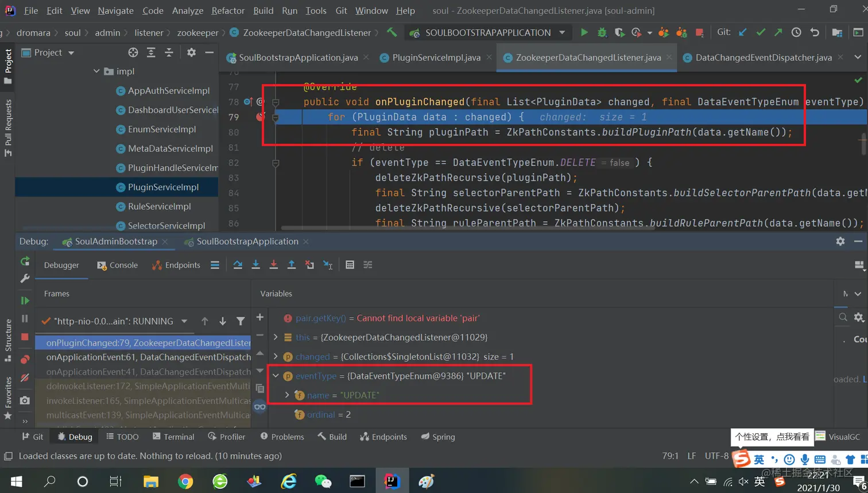The width and height of the screenshot is (868, 493).
Task: Rollback changes with the undo arrow icon
Action: pos(815,33)
